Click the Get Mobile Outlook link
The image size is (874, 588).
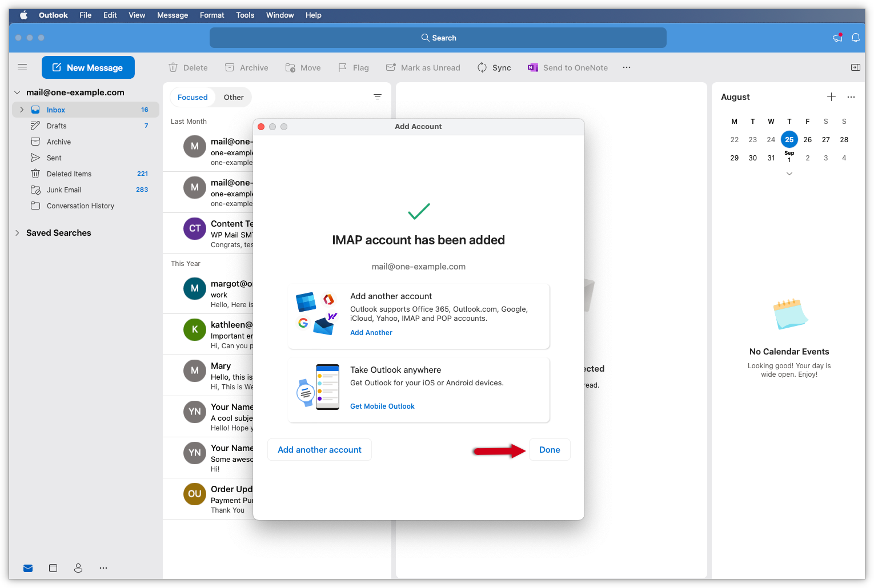click(382, 406)
